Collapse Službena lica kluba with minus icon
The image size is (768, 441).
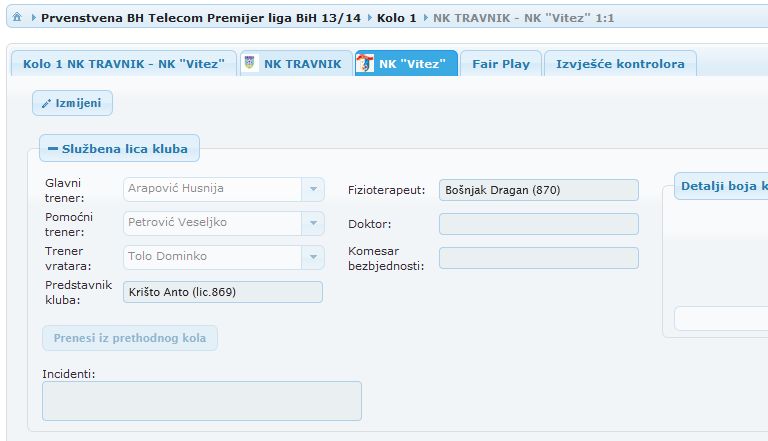click(53, 148)
